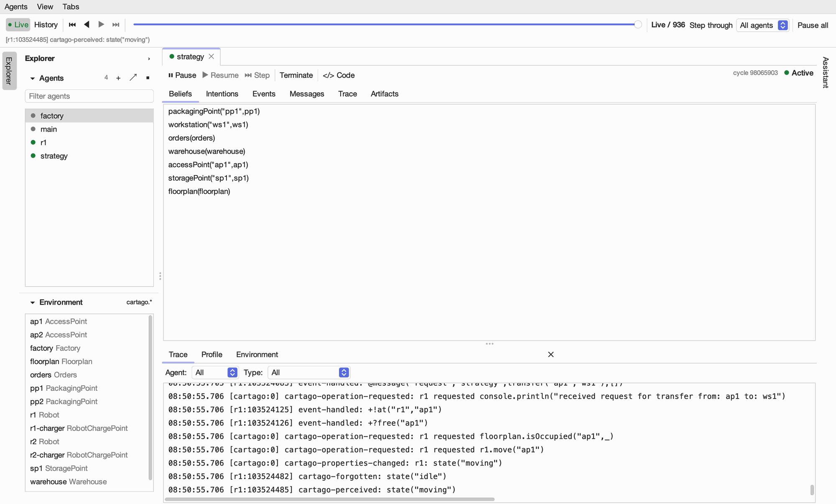Click the Explorer vertical side tab
Screen dimensions: 836x504
[x=9, y=71]
